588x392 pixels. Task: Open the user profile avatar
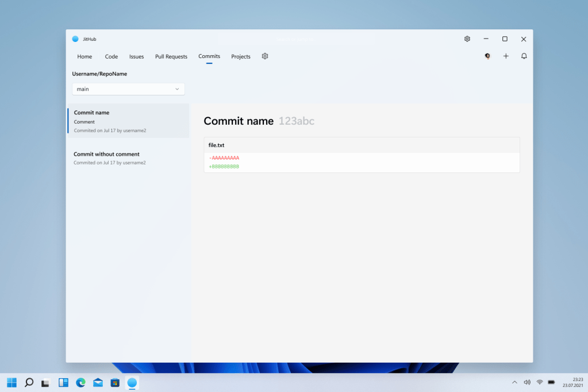click(487, 56)
